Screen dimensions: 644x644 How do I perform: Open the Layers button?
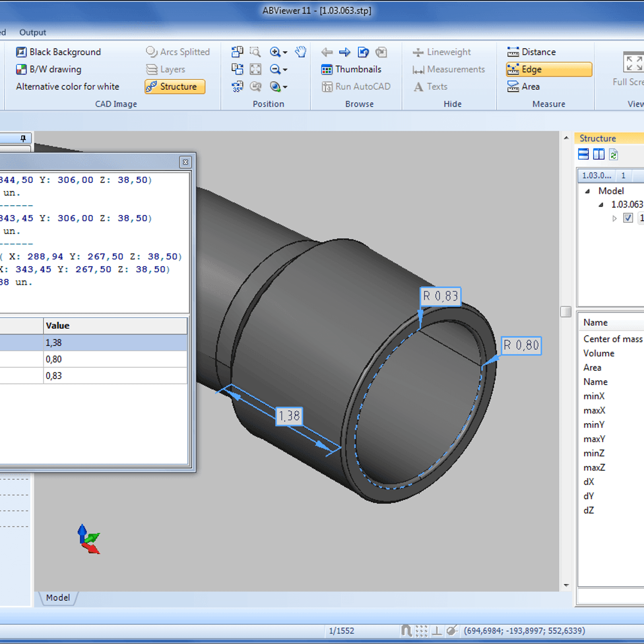tap(165, 69)
